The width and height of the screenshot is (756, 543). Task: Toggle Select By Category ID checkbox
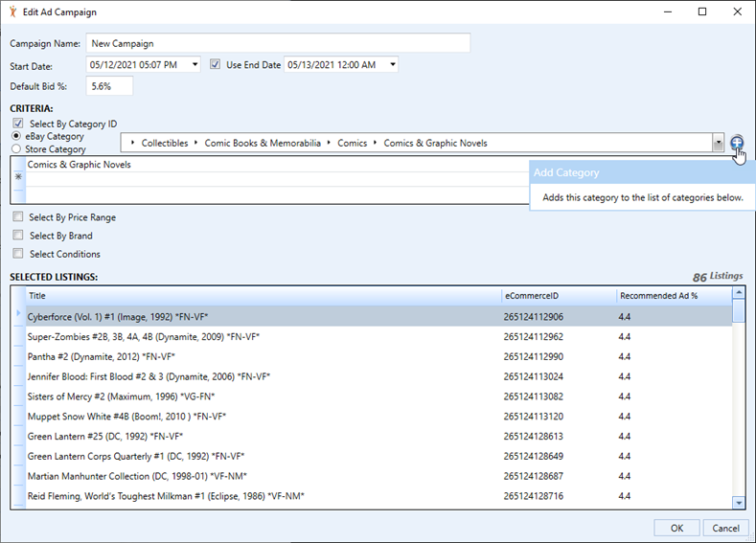(x=18, y=124)
